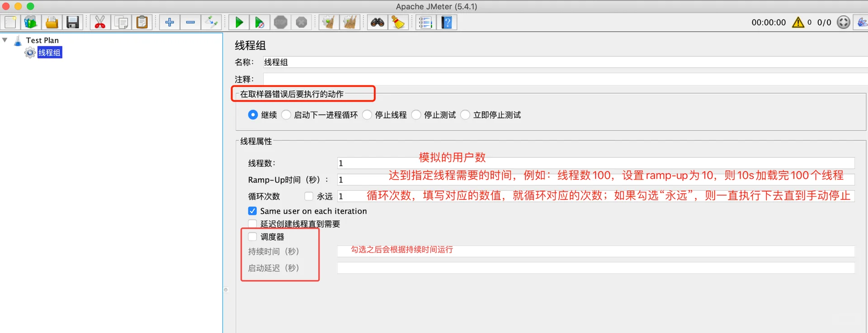This screenshot has height=333, width=868.
Task: Click the Apache JMeter (5.4.1) window title
Action: [436, 6]
